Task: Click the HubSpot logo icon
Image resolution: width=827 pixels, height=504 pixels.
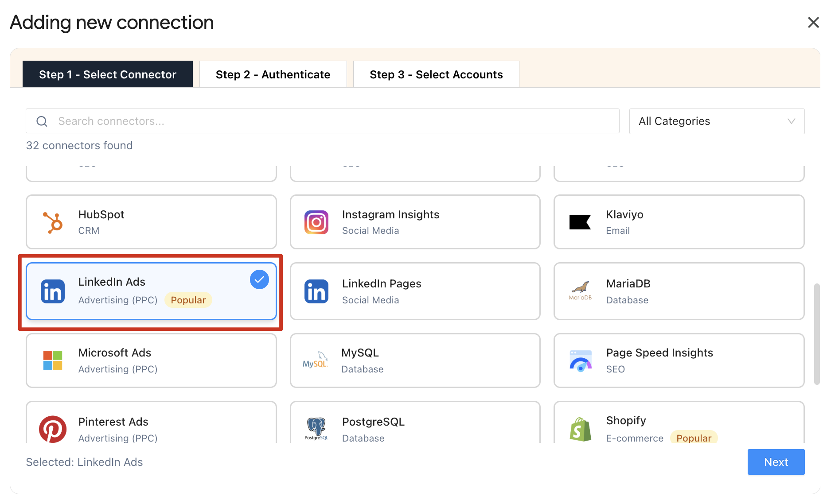Action: (x=53, y=222)
